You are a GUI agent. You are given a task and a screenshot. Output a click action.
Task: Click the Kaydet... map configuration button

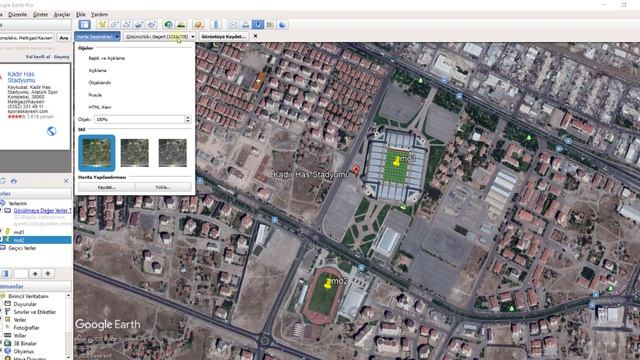pyautogui.click(x=107, y=187)
